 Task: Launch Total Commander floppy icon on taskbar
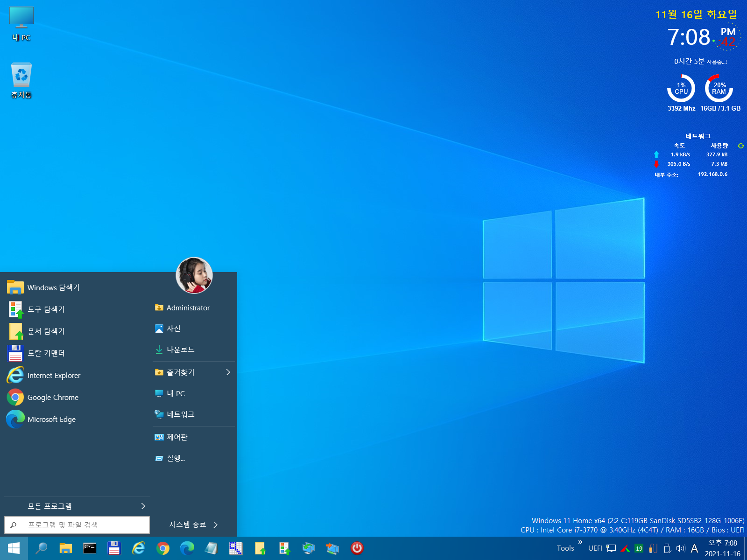(x=114, y=548)
